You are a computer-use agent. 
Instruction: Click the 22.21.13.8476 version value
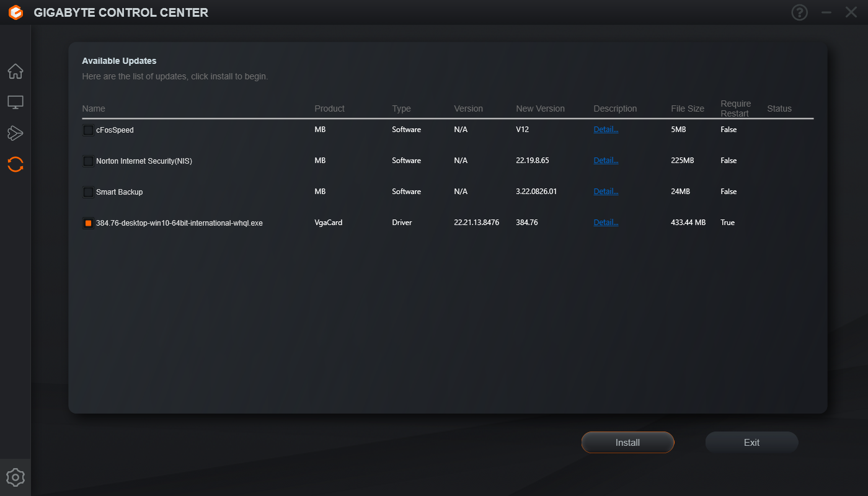click(476, 223)
